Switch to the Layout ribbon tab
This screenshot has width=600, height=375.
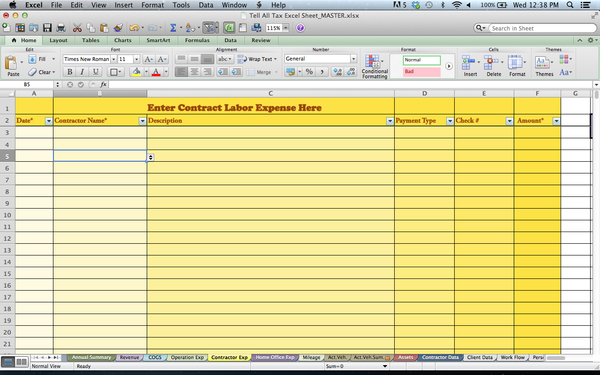[58, 40]
